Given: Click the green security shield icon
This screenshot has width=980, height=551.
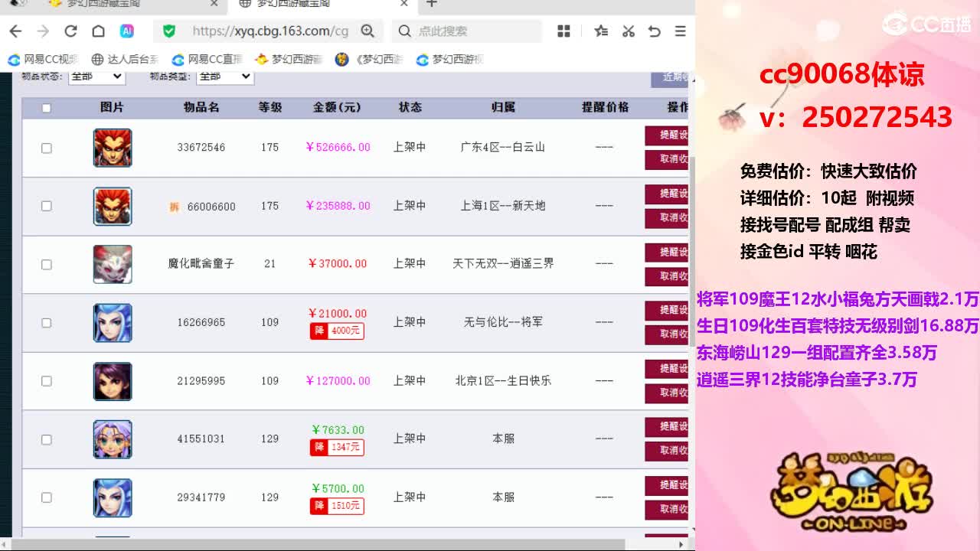Looking at the screenshot, I should pos(169,31).
